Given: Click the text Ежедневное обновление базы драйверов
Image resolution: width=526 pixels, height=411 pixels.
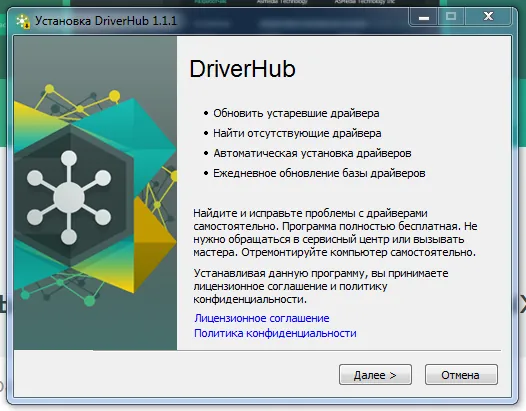Looking at the screenshot, I should (319, 173).
